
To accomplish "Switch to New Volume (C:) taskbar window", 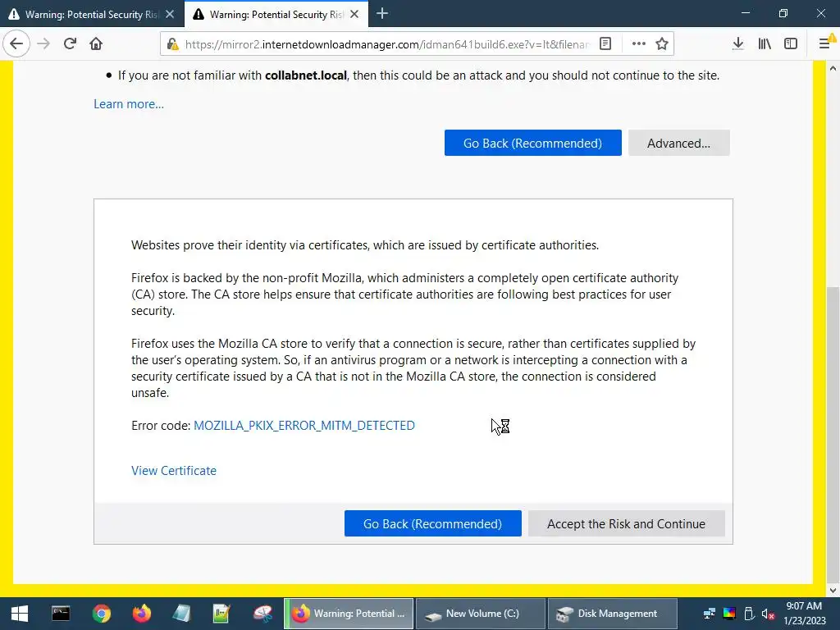I will 481,614.
